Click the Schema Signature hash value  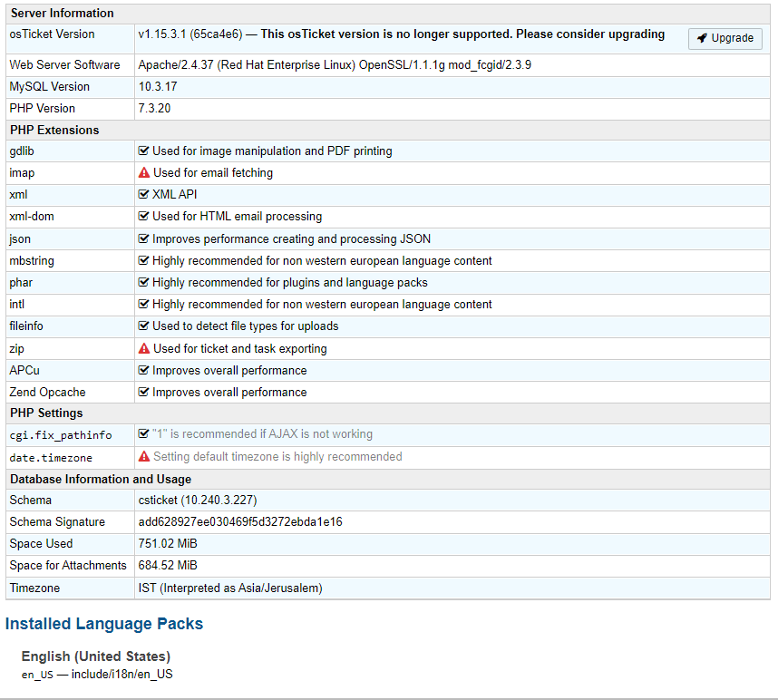coord(240,522)
